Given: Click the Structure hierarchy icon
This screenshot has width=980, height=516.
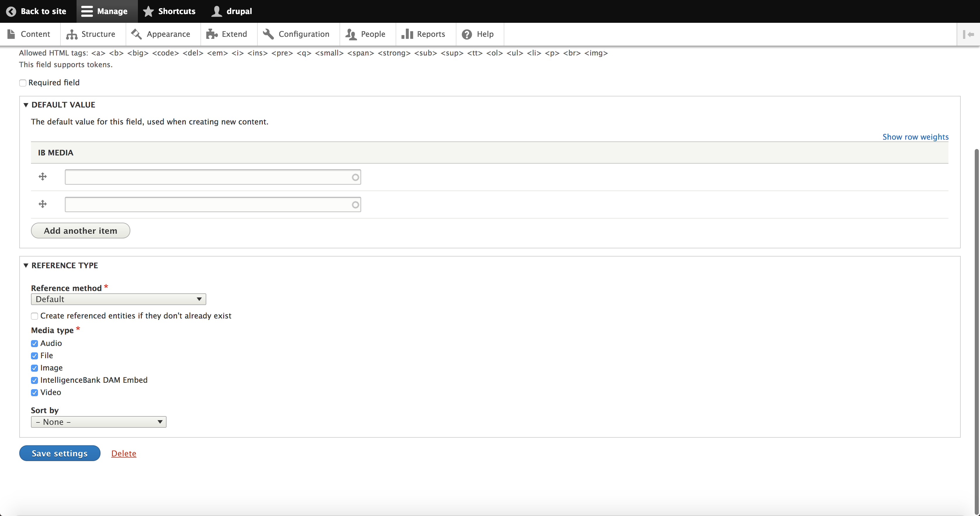Looking at the screenshot, I should tap(72, 34).
